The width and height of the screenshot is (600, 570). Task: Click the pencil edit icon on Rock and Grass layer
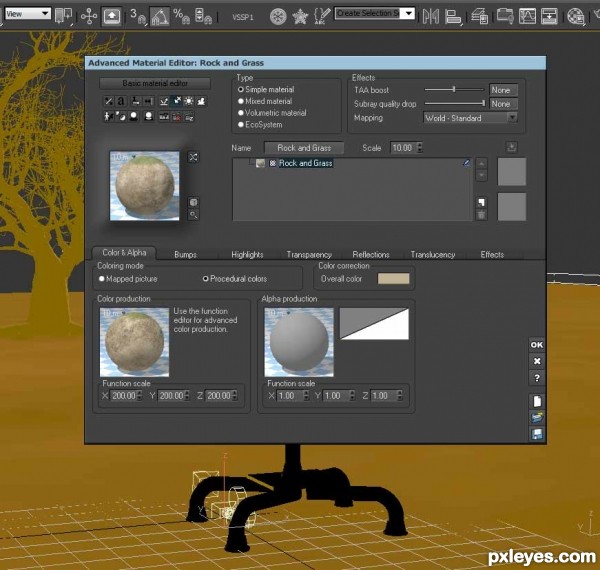click(x=466, y=163)
